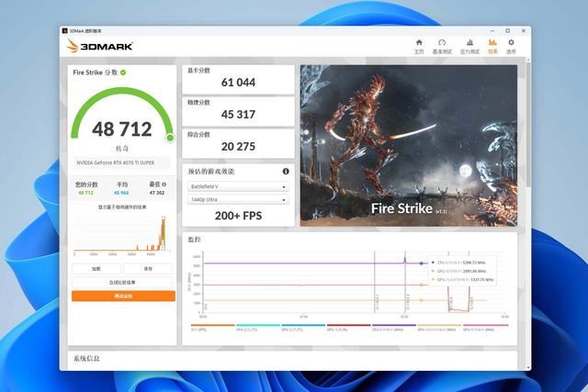Screen dimensions: 588x392
Task: Toggle the teal CPU temperature legend series
Action: point(256,326)
